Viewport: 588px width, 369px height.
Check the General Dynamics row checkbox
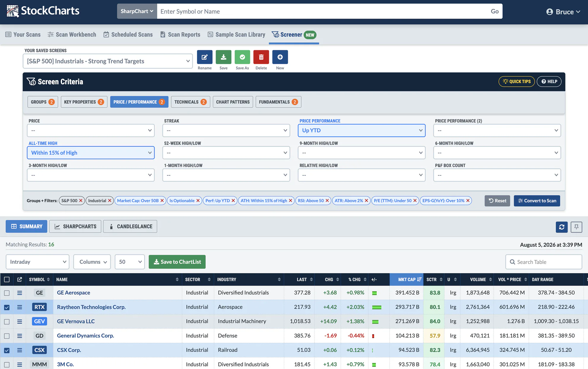[7, 336]
